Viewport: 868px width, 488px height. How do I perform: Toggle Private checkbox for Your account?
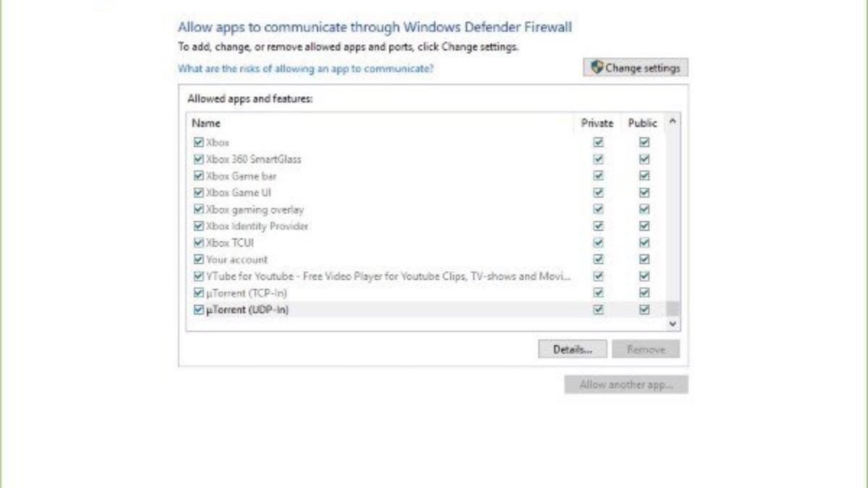pyautogui.click(x=598, y=260)
